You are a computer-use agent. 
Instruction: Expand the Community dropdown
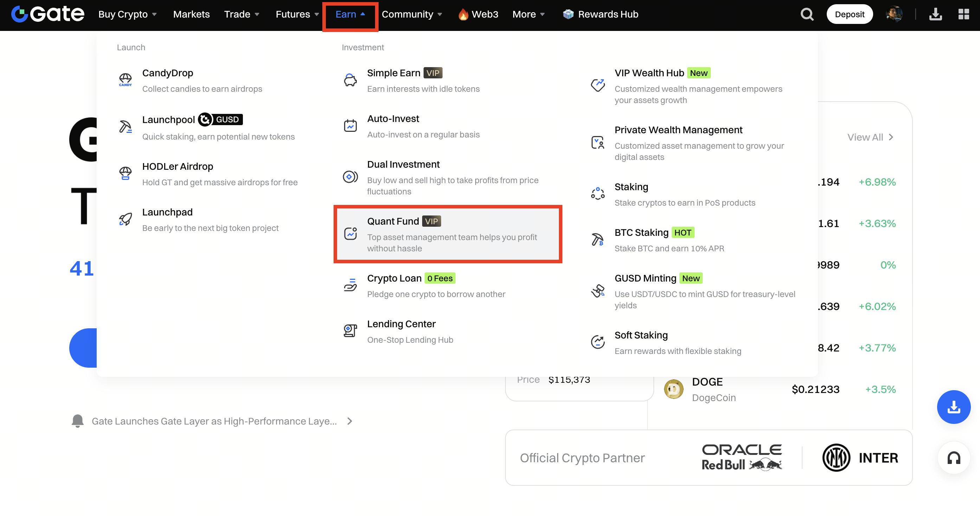click(x=412, y=14)
